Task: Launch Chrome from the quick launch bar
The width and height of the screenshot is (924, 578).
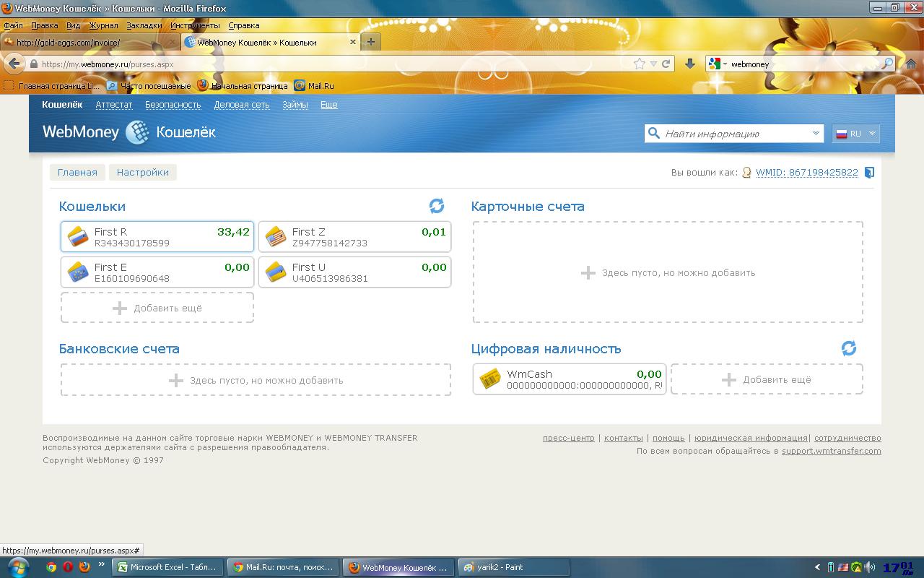Action: point(51,567)
